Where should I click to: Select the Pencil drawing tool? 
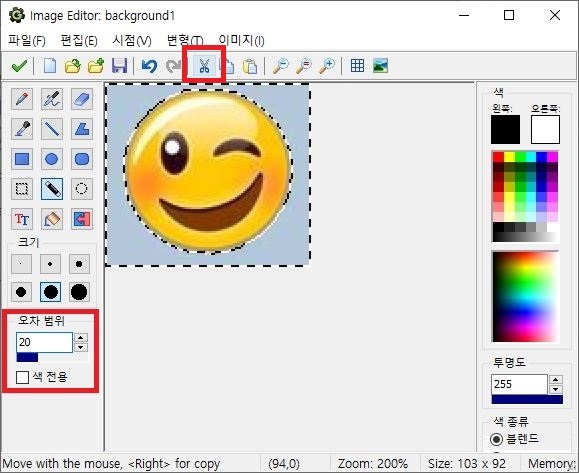22,99
